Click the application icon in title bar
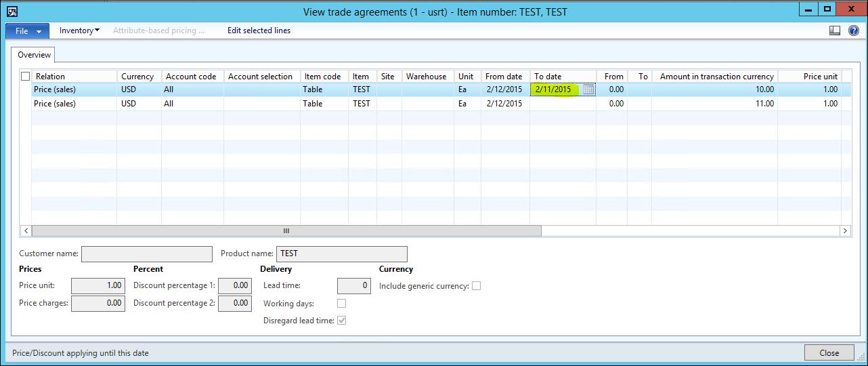 pyautogui.click(x=12, y=12)
